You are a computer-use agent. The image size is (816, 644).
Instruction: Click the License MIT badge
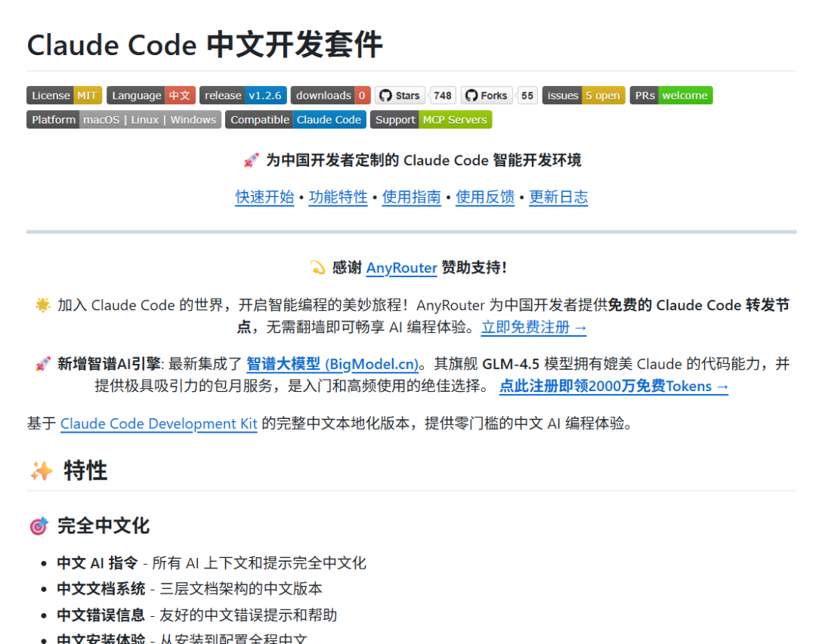click(x=64, y=95)
